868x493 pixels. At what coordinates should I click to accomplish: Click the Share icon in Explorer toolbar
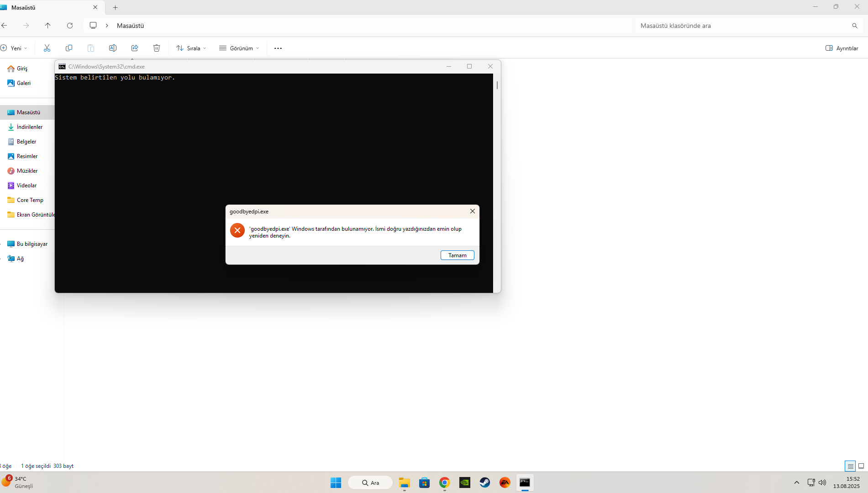(x=135, y=48)
